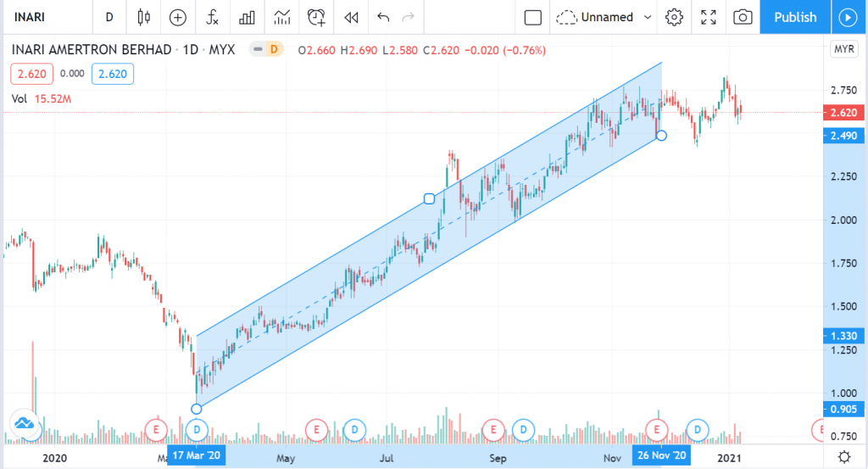Open the fx indicators menu
This screenshot has width=868, height=469.
(x=213, y=17)
